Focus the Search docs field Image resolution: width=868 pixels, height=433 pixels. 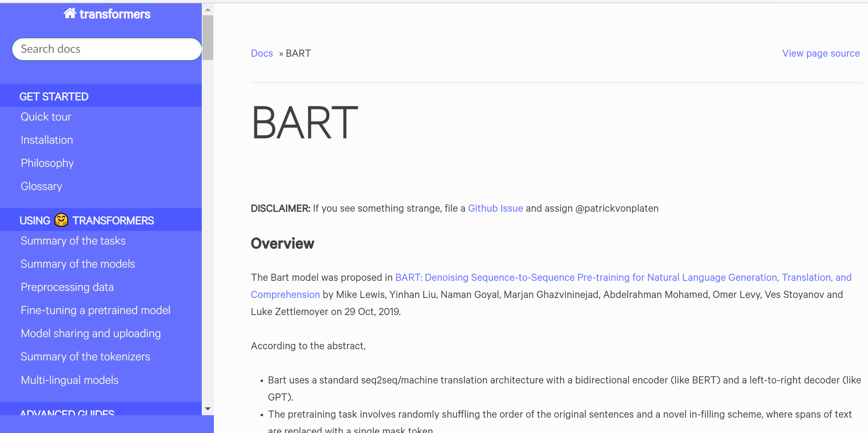coord(107,49)
